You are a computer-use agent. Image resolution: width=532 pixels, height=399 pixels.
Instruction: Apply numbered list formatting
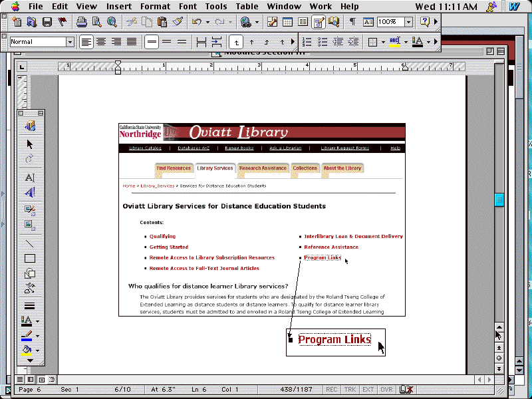click(x=307, y=42)
